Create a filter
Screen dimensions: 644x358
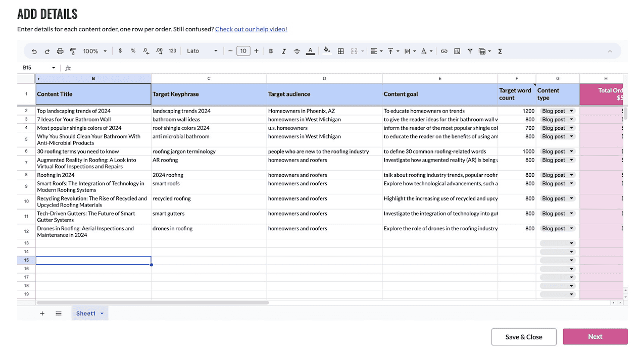[x=470, y=51]
